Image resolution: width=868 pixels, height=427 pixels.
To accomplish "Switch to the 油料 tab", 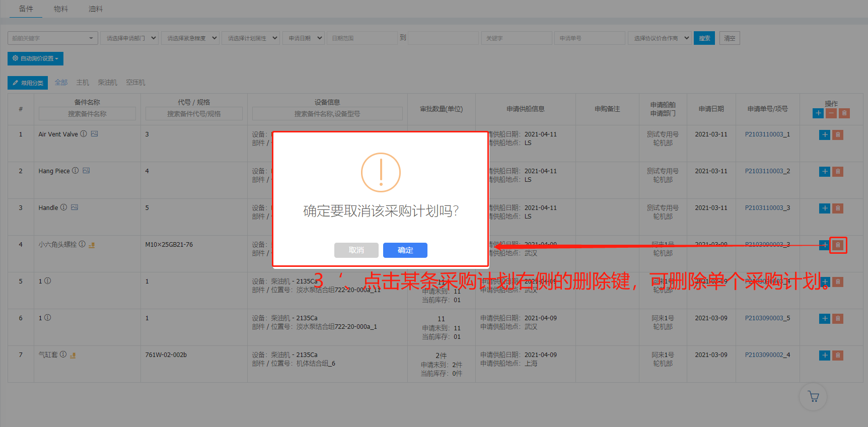I will click(96, 9).
